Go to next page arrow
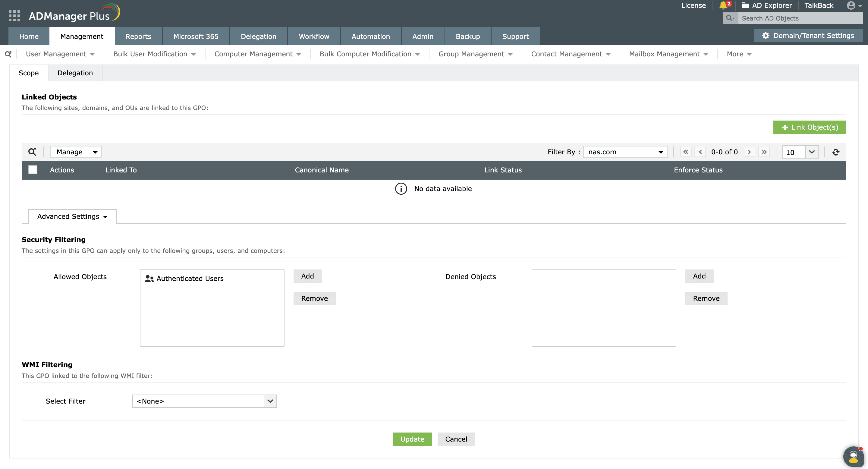The width and height of the screenshot is (868, 469). [x=749, y=152]
